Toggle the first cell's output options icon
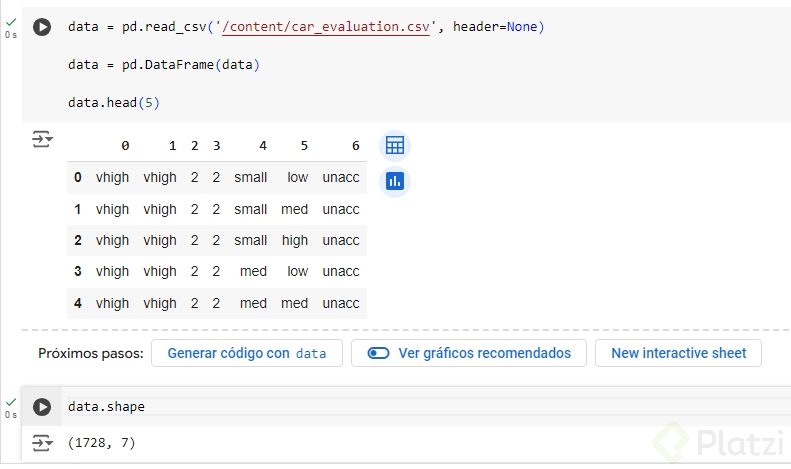Image resolution: width=791 pixels, height=469 pixels. coord(42,140)
